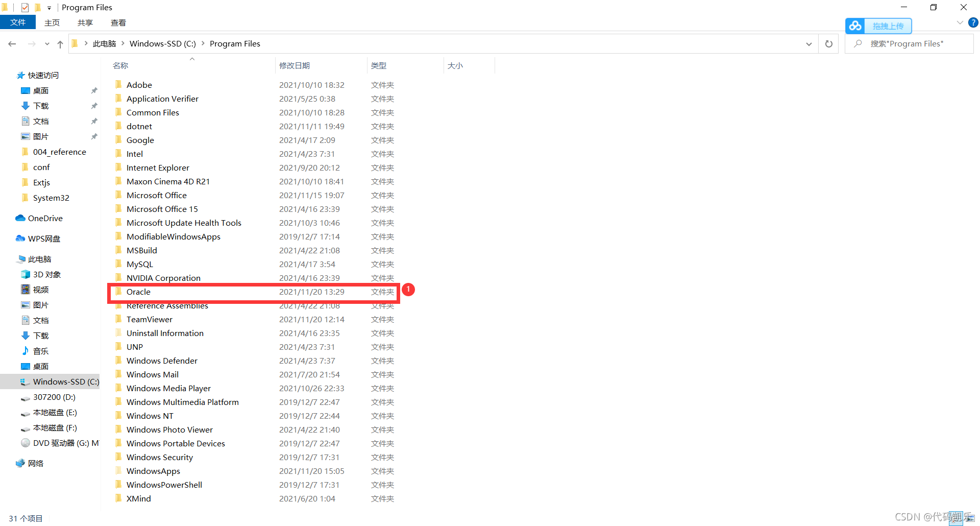The image size is (980, 526).
Task: Open pinned 下载 under Quick Access
Action: 35,106
